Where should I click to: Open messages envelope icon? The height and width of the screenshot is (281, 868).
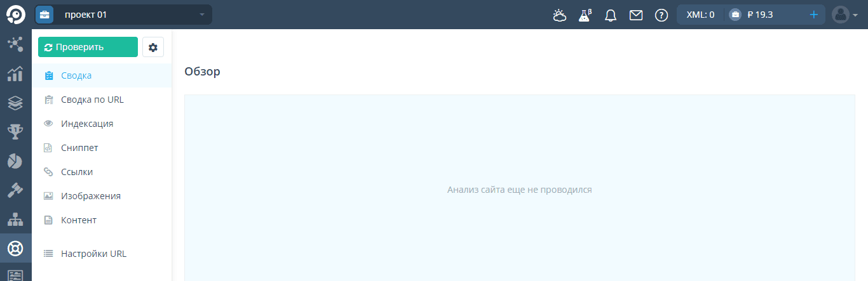636,15
